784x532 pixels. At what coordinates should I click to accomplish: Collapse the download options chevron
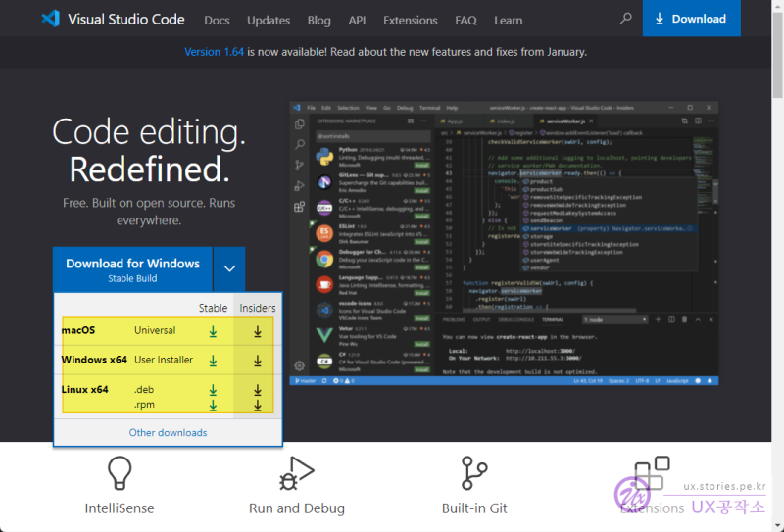[x=229, y=269]
